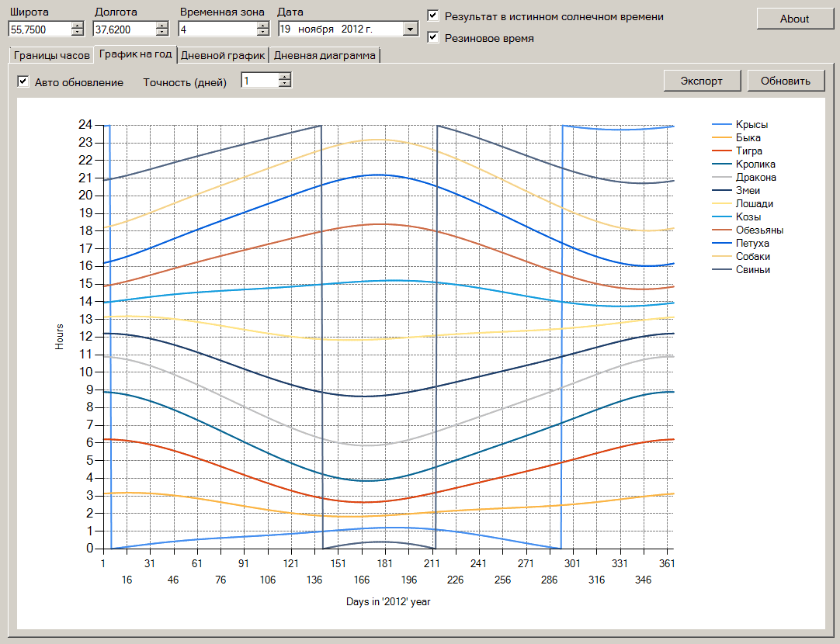Open the Дата dropdown calendar
The width and height of the screenshot is (840, 644).
coord(410,29)
